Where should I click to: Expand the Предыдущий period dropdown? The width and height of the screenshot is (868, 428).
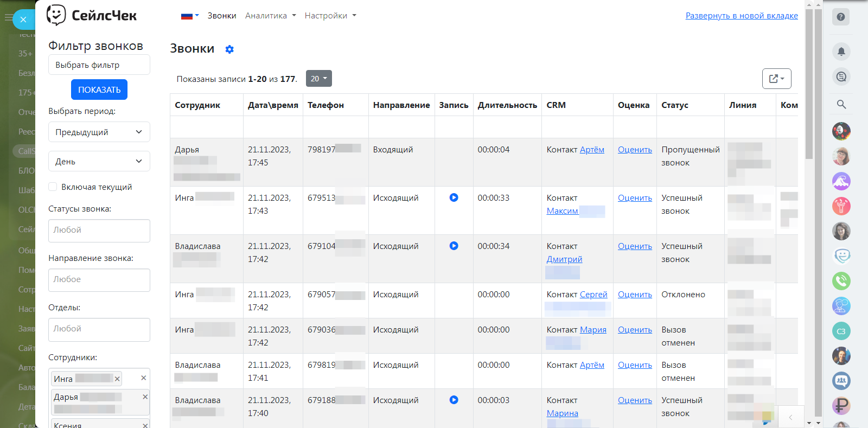click(x=99, y=132)
